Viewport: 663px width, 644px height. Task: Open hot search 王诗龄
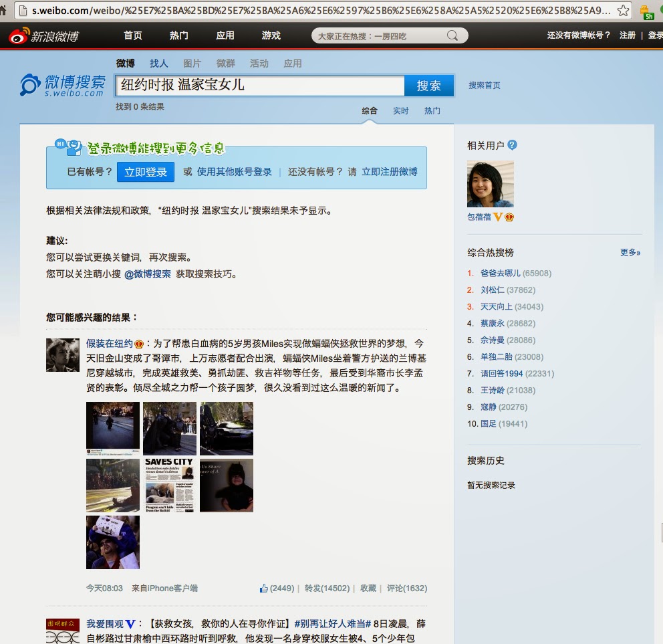point(493,390)
